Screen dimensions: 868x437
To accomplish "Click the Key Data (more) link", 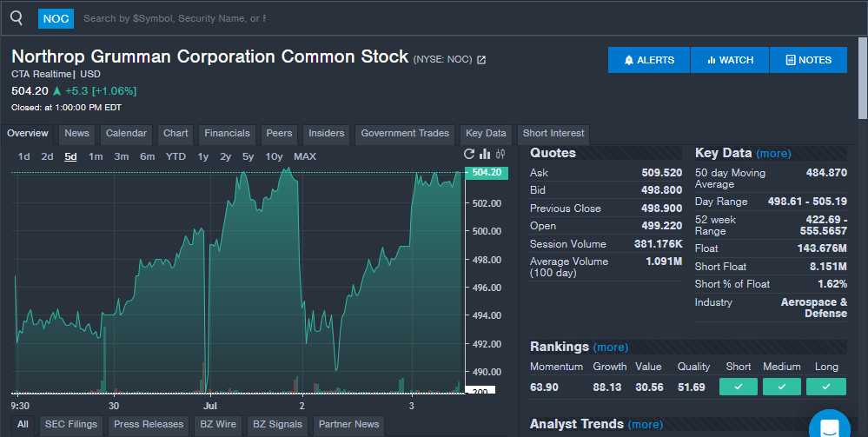I will 773,154.
